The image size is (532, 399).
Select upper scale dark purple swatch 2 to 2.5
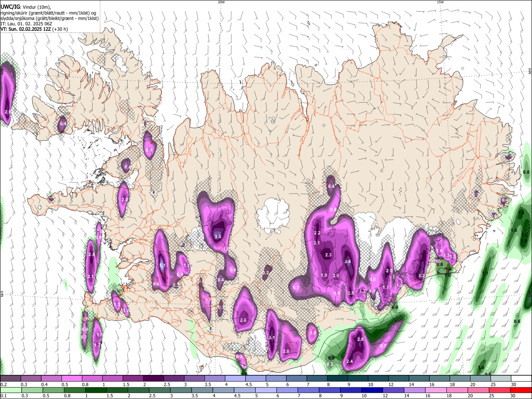pos(153,379)
